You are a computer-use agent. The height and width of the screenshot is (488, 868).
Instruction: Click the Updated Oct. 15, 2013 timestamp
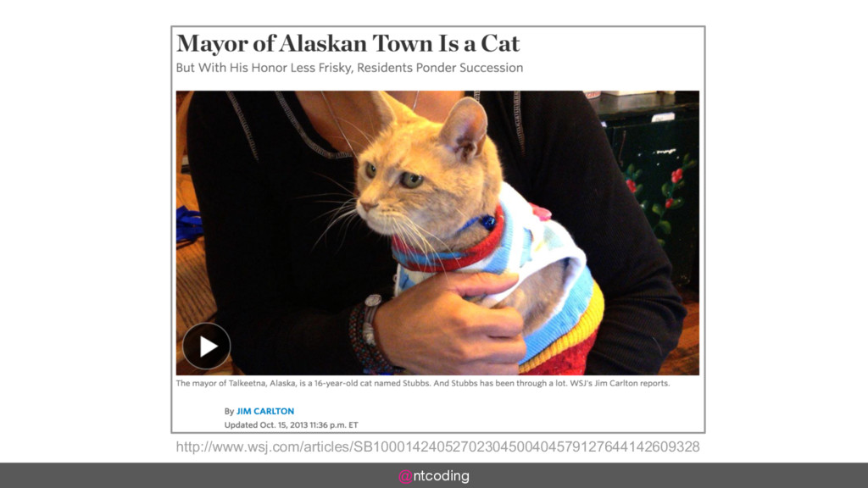[292, 425]
